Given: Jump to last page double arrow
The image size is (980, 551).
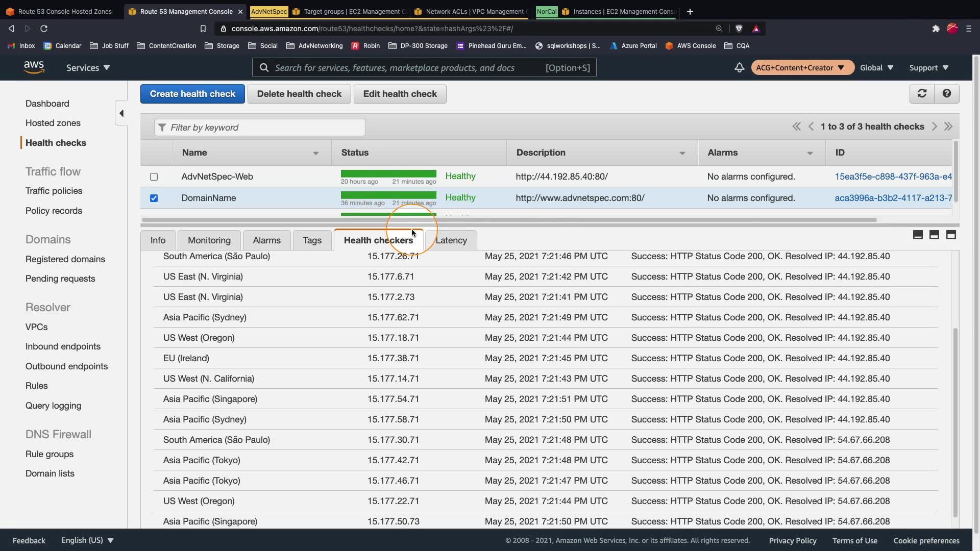Looking at the screenshot, I should click(948, 127).
